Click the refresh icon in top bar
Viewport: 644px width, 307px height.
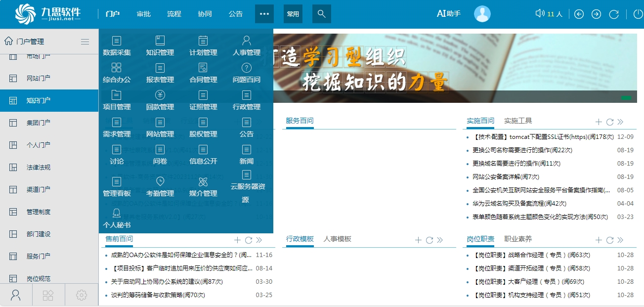click(614, 14)
